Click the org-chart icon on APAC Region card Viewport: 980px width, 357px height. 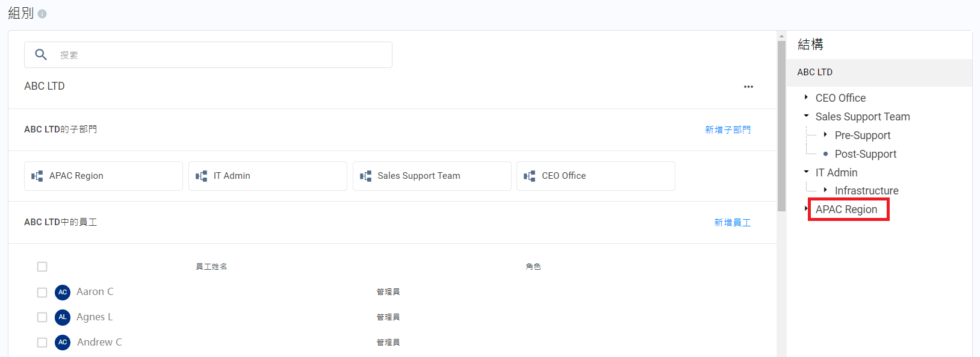(37, 176)
